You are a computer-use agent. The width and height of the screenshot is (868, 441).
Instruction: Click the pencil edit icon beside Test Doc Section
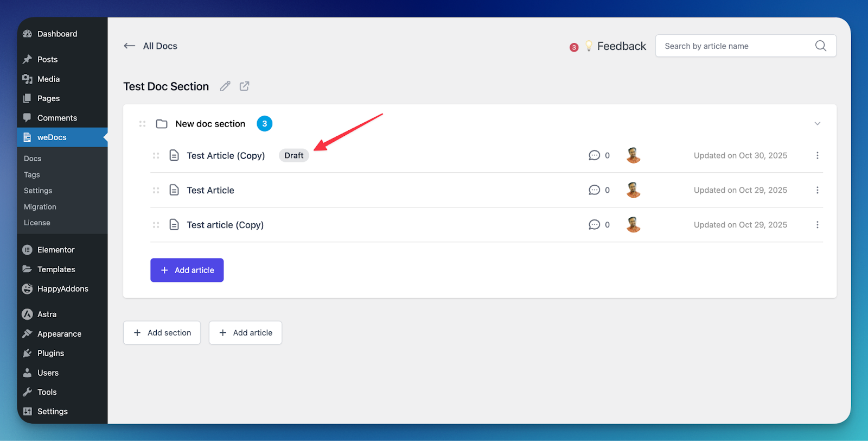click(x=225, y=86)
